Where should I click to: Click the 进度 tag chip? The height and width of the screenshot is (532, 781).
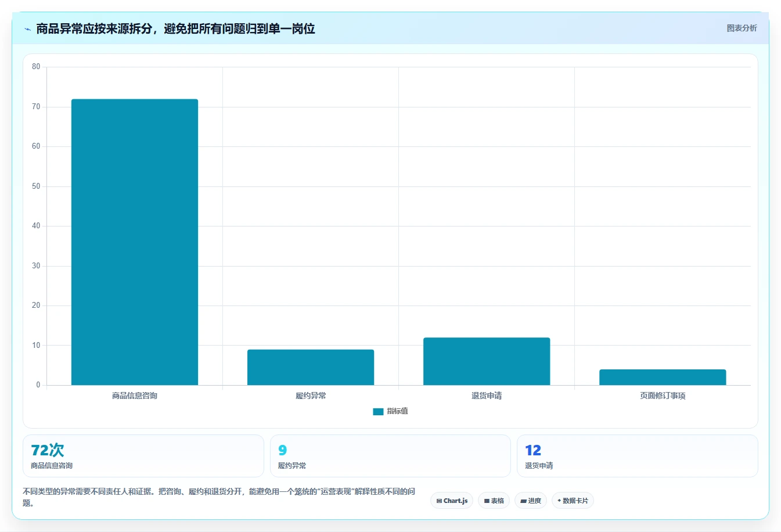pyautogui.click(x=531, y=501)
